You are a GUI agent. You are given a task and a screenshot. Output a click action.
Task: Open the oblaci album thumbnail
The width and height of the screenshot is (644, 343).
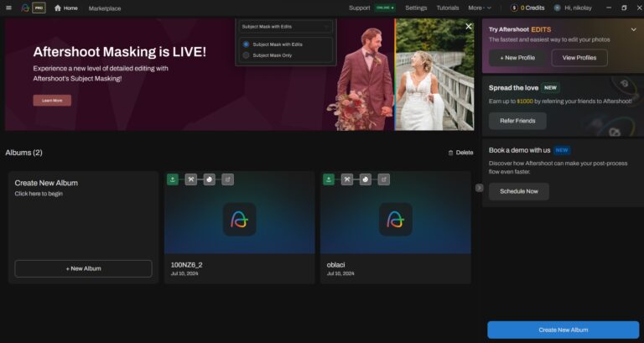click(396, 213)
